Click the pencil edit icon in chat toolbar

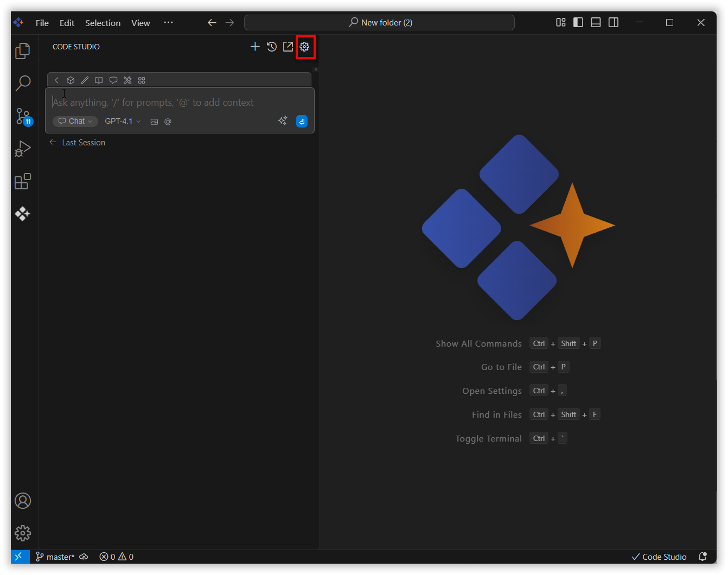point(85,80)
